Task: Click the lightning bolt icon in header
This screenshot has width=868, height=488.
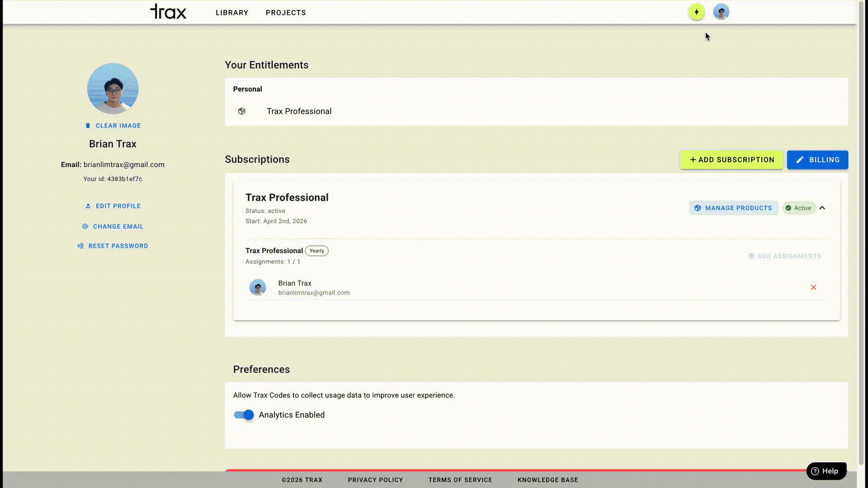Action: click(x=696, y=12)
